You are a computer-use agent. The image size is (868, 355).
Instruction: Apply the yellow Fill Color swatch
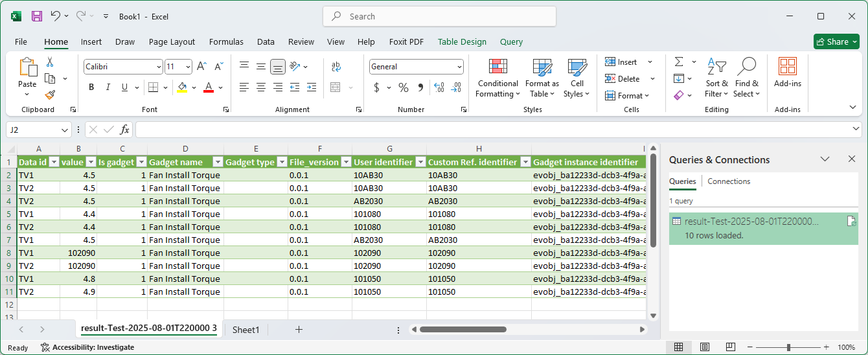pos(182,87)
